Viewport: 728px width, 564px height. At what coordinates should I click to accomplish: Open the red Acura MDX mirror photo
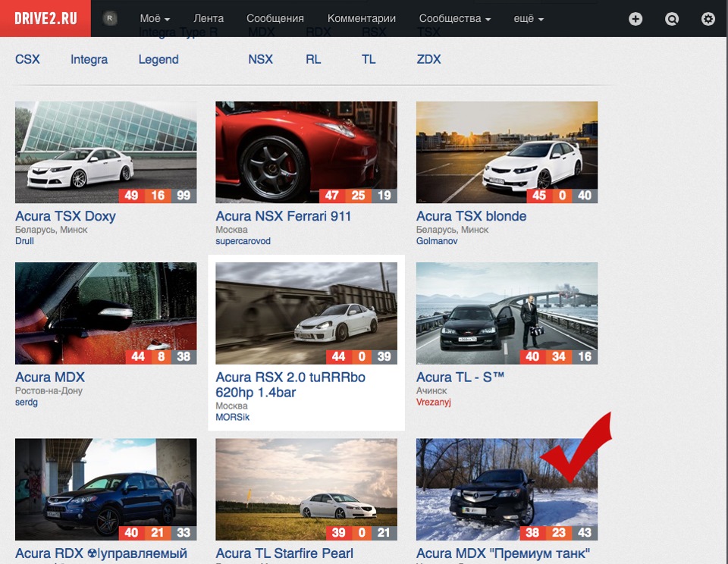(106, 313)
